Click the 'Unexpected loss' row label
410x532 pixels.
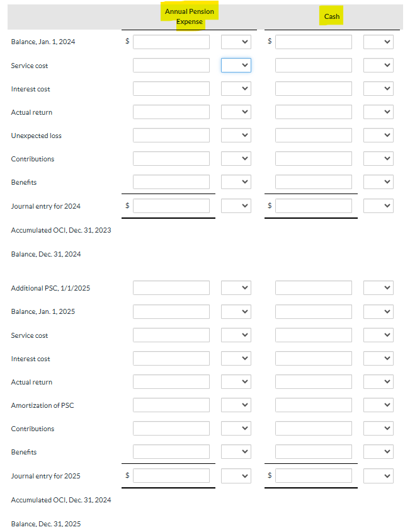pyautogui.click(x=37, y=136)
